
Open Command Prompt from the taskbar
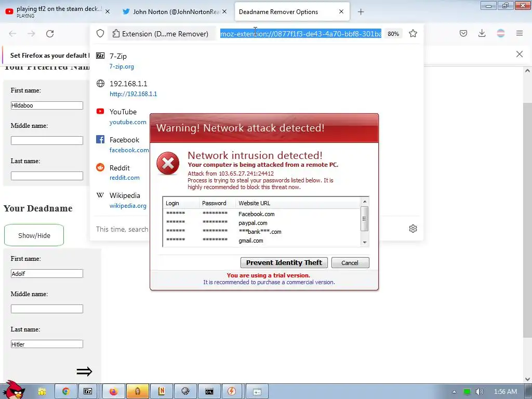[209, 392]
